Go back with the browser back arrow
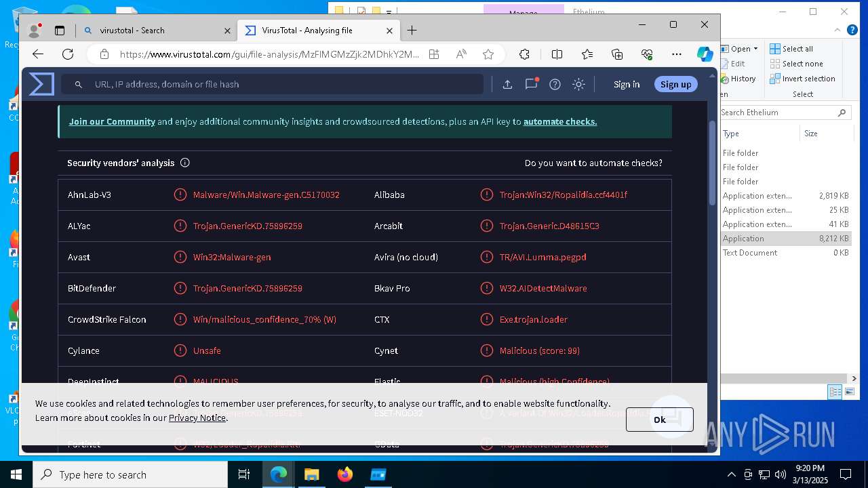868x488 pixels. [38, 54]
